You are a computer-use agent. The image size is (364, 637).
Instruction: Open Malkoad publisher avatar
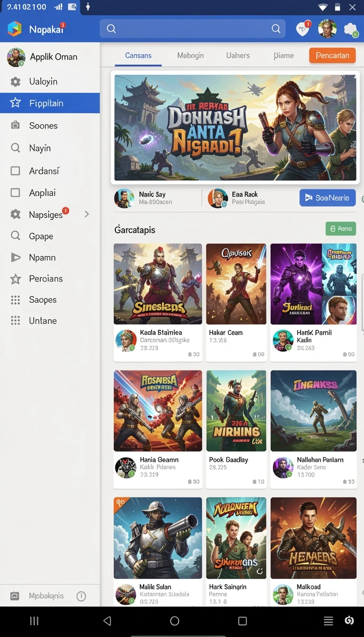[x=283, y=594]
